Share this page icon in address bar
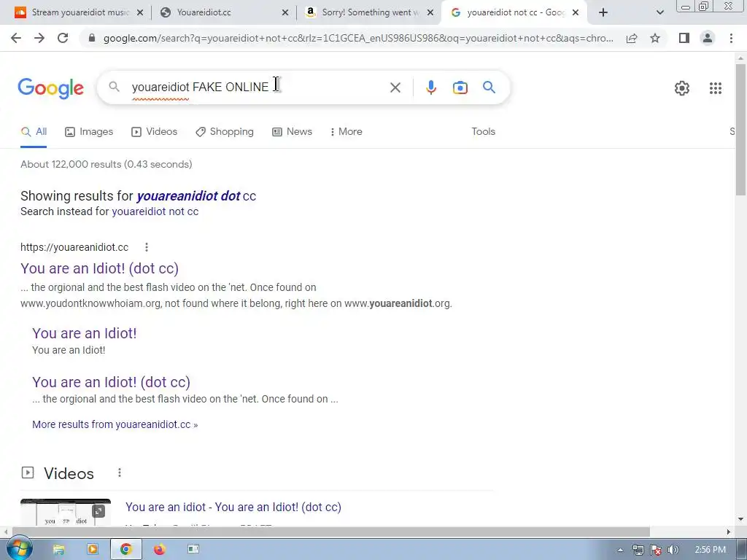This screenshot has width=747, height=560. [x=632, y=38]
